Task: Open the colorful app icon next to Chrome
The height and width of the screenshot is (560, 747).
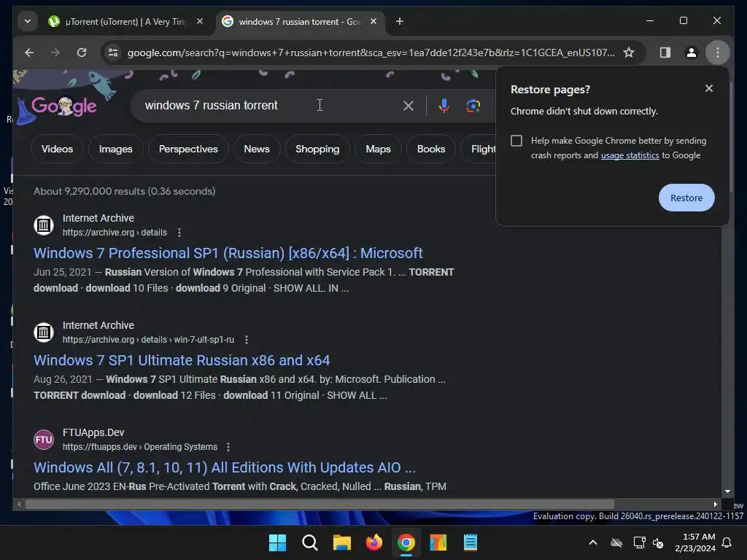Action: [x=438, y=542]
